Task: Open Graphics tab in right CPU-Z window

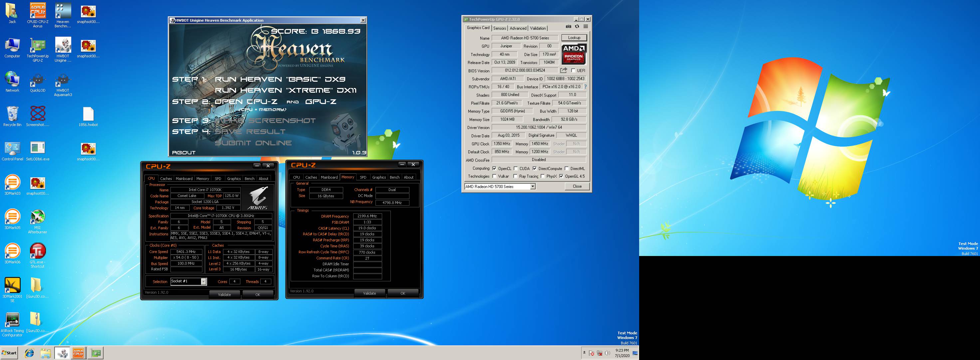Action: 379,178
